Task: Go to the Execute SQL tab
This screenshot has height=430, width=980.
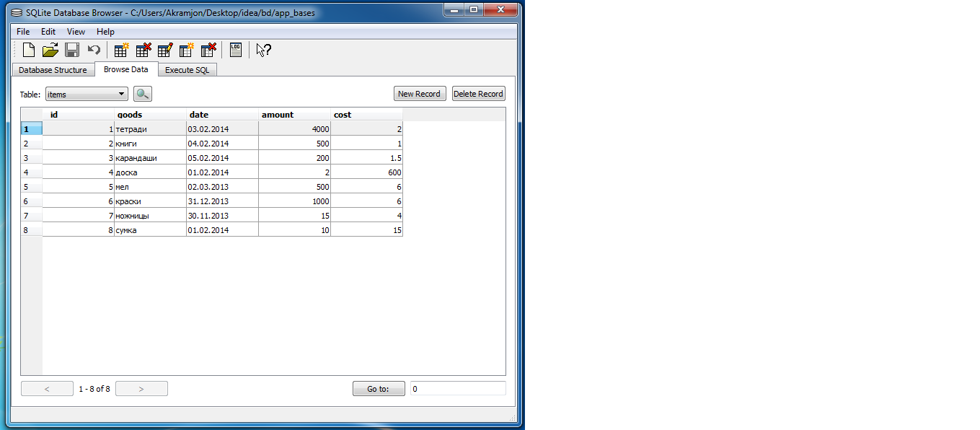Action: [187, 70]
